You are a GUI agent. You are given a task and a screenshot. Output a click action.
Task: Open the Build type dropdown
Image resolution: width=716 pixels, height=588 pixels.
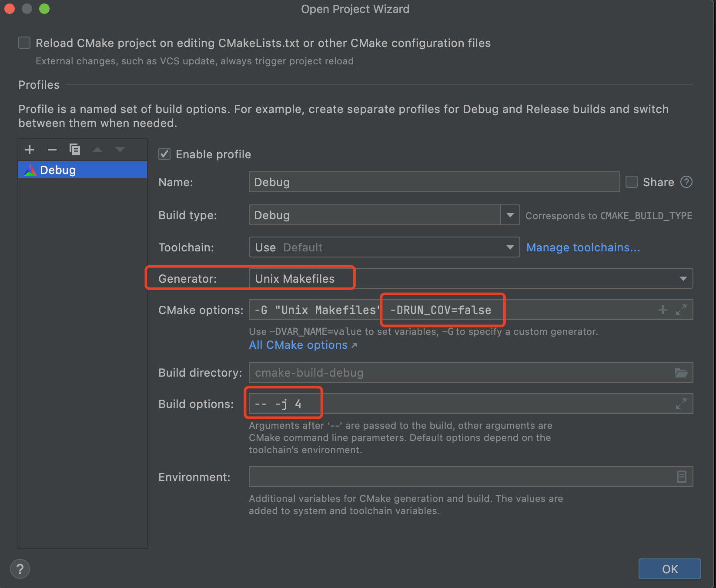point(510,215)
